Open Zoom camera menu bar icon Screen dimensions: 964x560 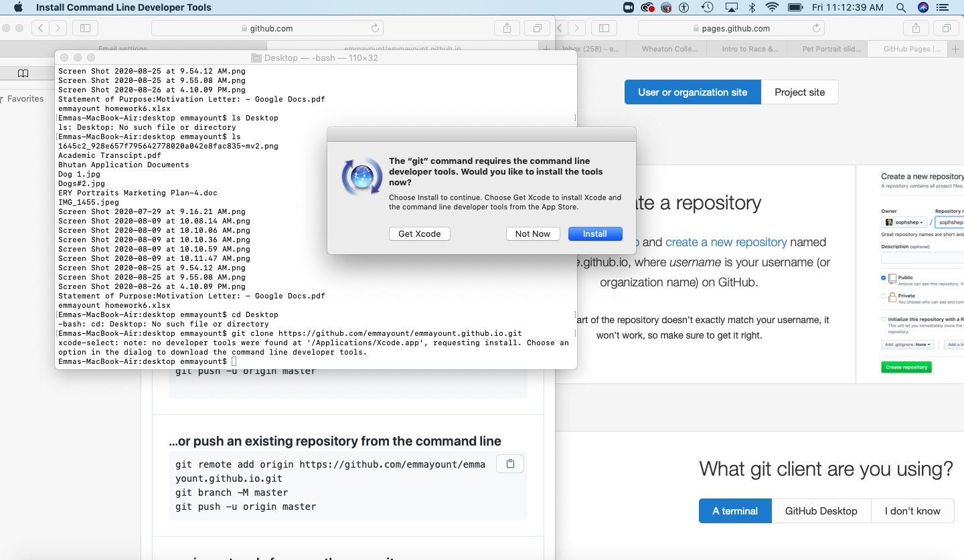[629, 7]
